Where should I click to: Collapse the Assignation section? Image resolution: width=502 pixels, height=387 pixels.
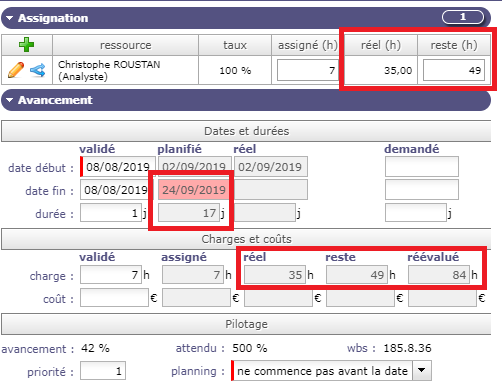tap(9, 18)
